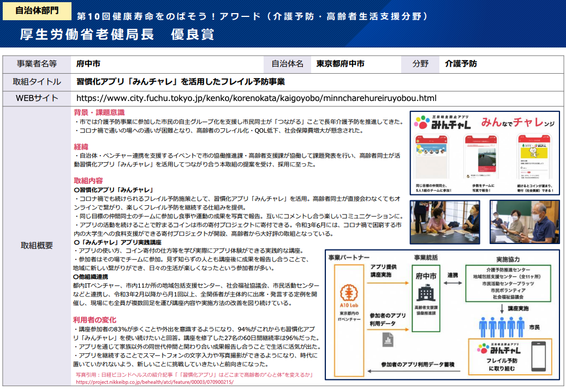Click the 東京都府中市 cell
This screenshot has width=566, height=392.
point(340,64)
